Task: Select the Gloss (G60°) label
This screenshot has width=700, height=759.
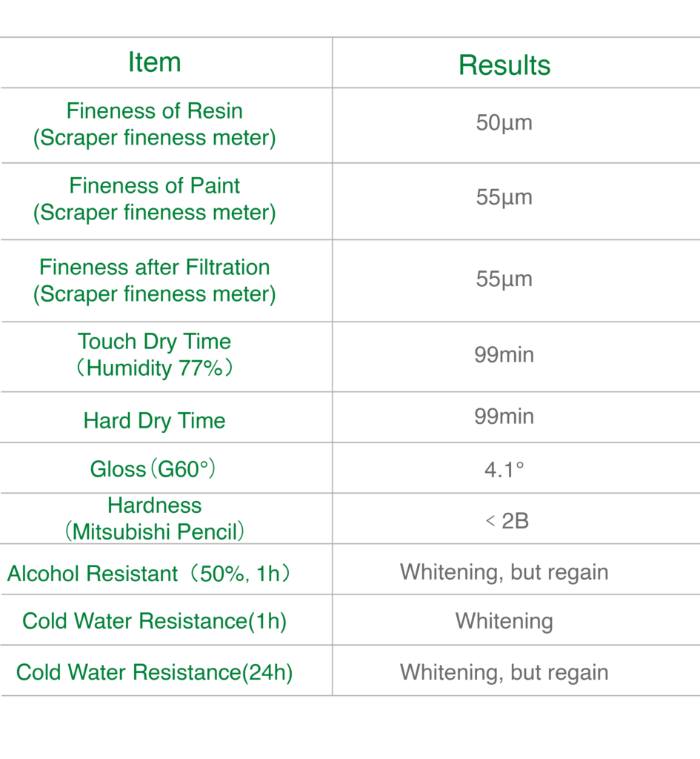Action: [x=153, y=468]
